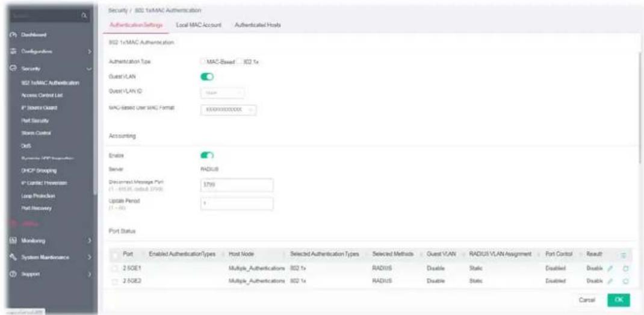Toggle the Guest VLAN switch

point(207,77)
